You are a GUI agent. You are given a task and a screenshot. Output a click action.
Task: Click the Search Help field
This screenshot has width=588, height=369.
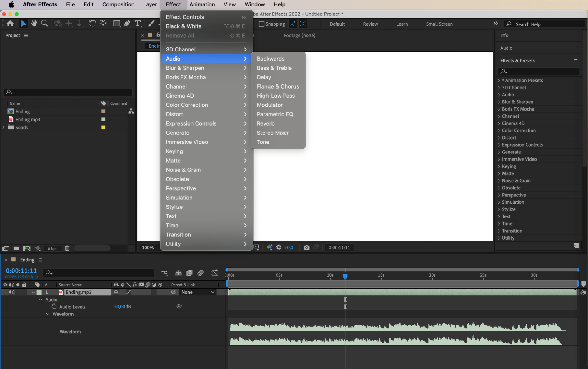click(545, 24)
